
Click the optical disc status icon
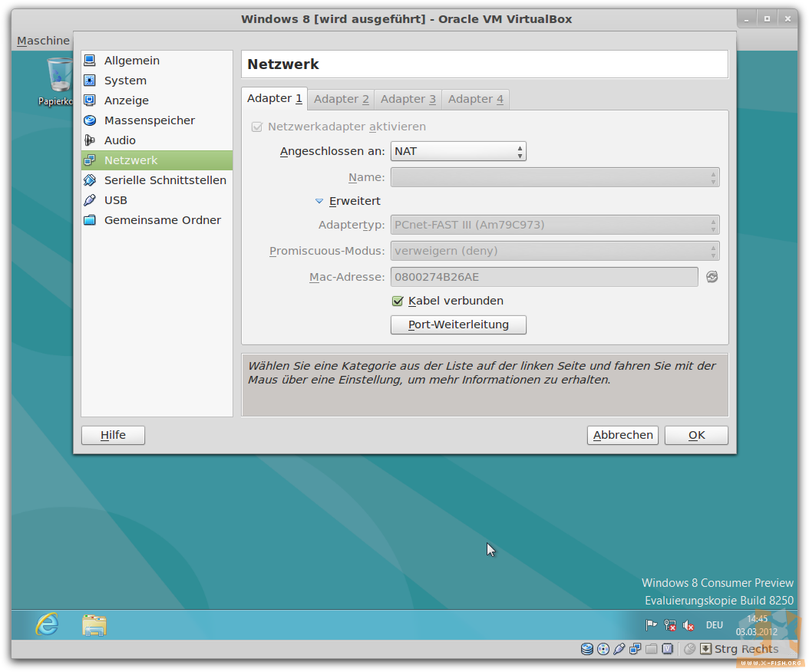[x=603, y=649]
